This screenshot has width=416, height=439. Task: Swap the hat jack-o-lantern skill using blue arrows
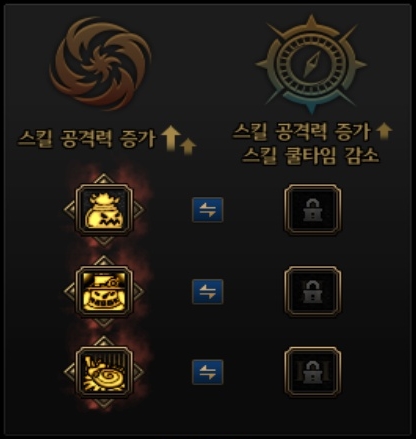(208, 292)
